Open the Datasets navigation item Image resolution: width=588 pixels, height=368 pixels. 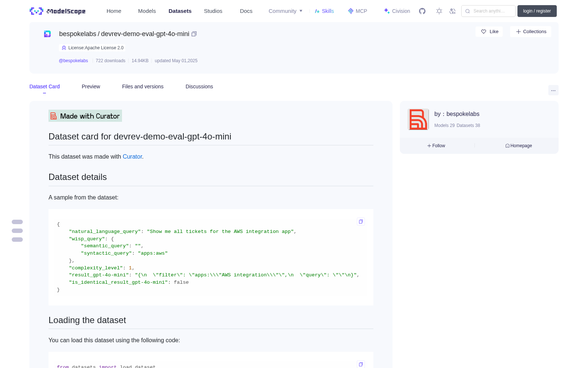(x=180, y=11)
